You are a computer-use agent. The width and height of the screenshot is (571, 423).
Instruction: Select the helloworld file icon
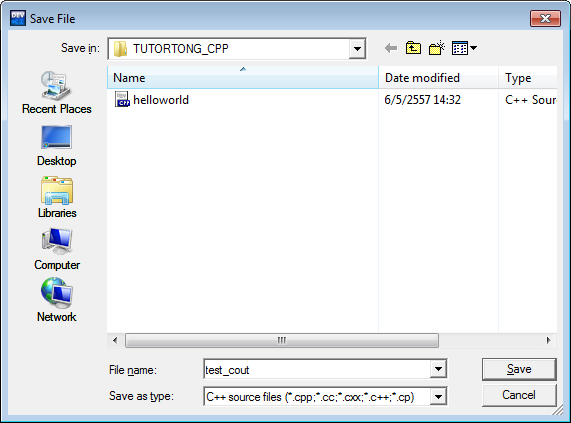click(x=122, y=99)
